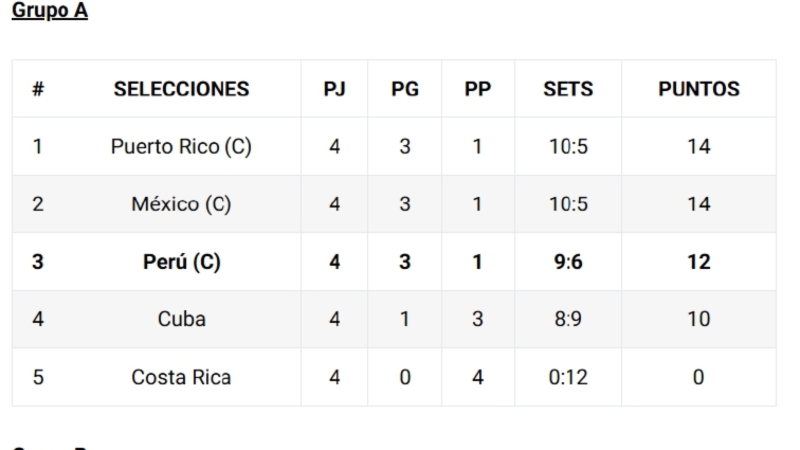This screenshot has width=800, height=450.
Task: Click the SETS column header
Action: 568,89
